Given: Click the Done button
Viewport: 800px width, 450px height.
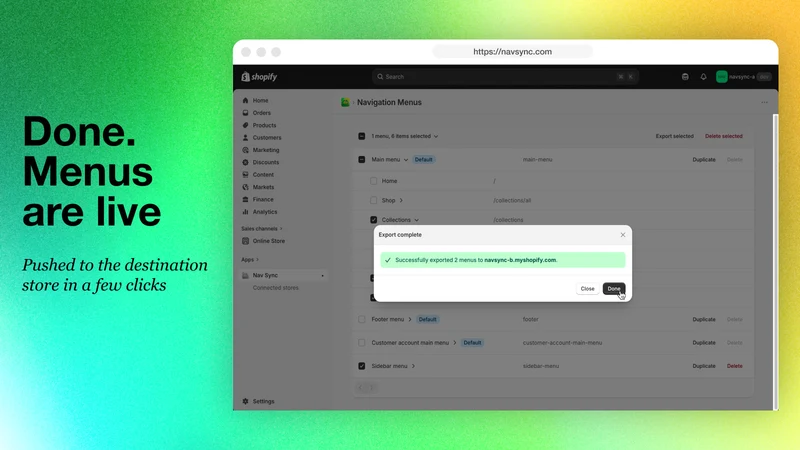Looking at the screenshot, I should [x=614, y=289].
